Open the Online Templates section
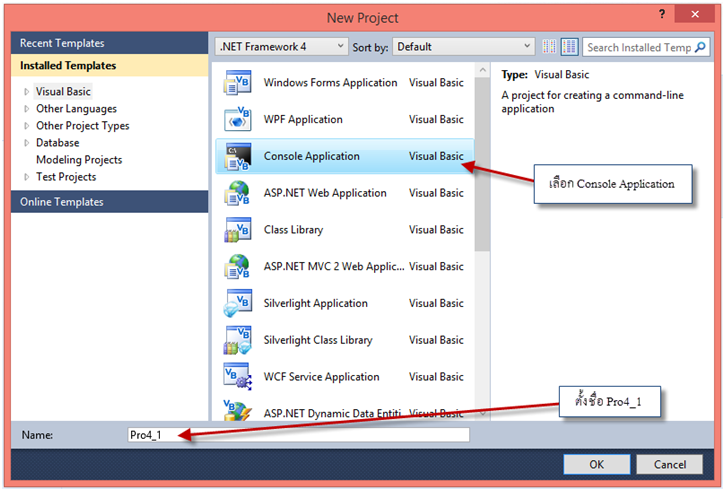 [109, 202]
